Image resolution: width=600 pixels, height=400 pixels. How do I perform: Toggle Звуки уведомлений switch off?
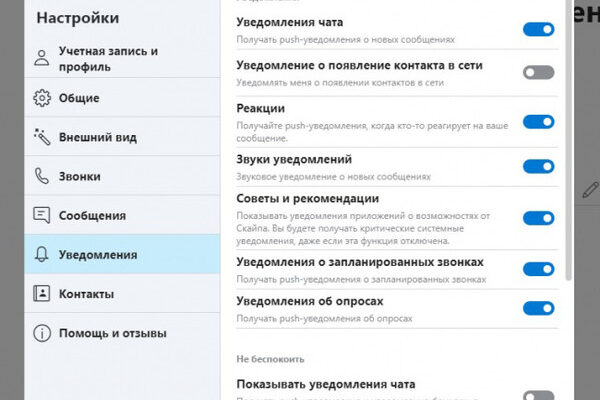tap(538, 167)
